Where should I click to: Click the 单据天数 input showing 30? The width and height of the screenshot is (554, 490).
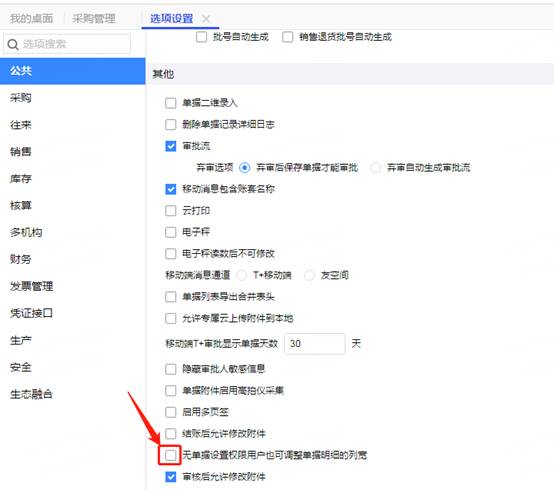click(314, 343)
